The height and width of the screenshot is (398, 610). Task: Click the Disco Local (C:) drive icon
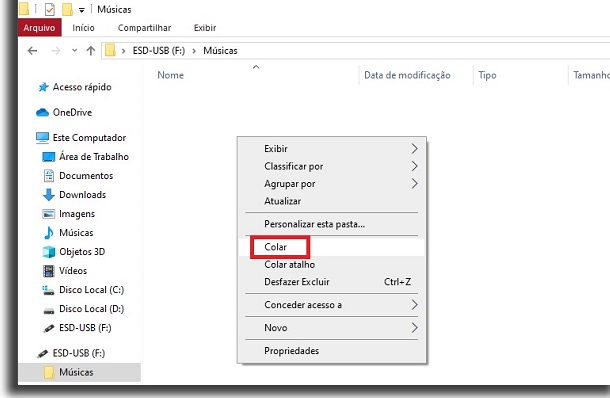click(x=48, y=290)
